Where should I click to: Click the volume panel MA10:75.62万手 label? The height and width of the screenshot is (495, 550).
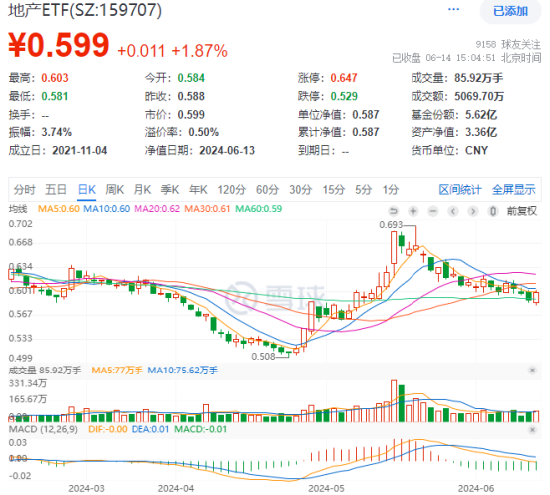click(x=183, y=370)
